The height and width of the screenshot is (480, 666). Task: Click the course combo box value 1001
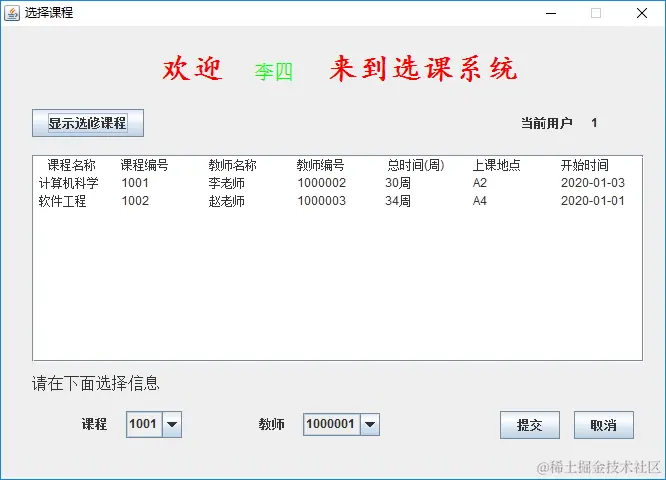click(x=144, y=424)
